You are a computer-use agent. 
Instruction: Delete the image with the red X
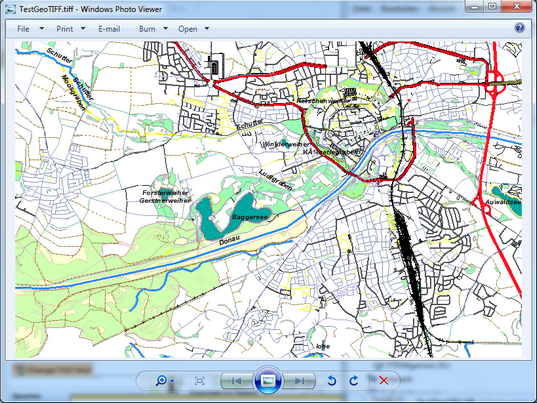click(x=384, y=380)
